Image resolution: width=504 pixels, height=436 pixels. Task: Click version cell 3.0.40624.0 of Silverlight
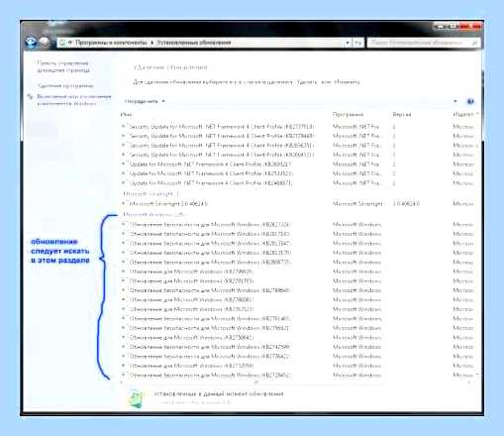click(406, 204)
